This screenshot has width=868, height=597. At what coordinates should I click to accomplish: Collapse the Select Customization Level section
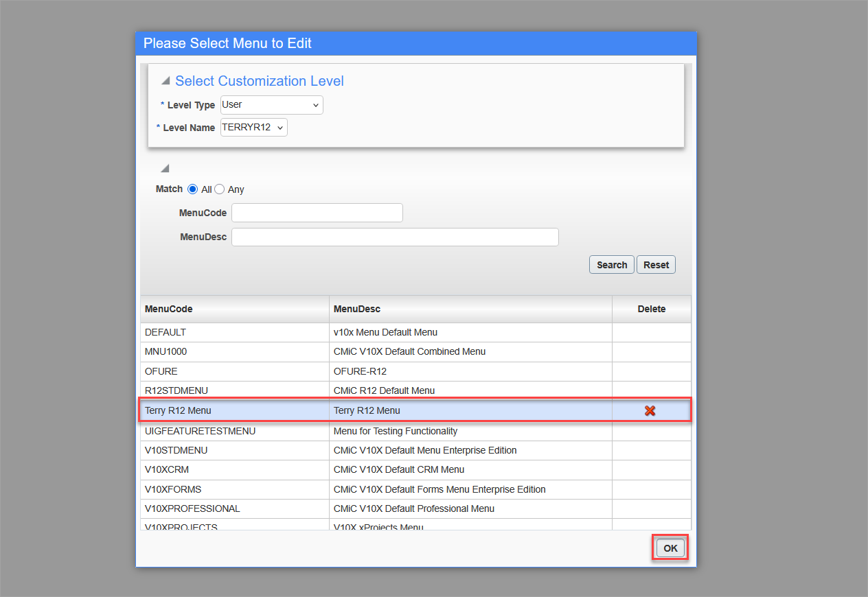pos(165,81)
